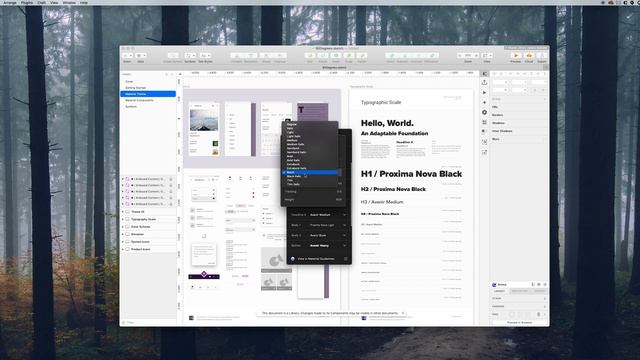Choose Regular in the font weight menu
The height and width of the screenshot is (360, 640).
[x=310, y=124]
